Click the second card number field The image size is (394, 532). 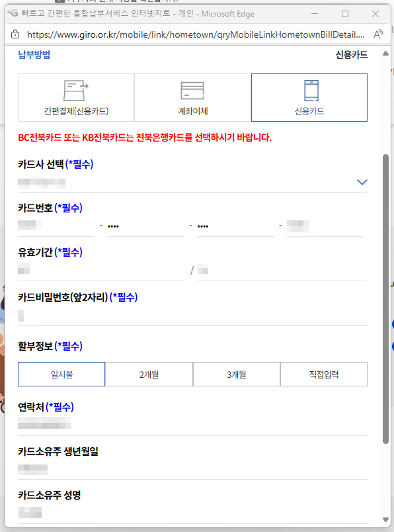145,226
